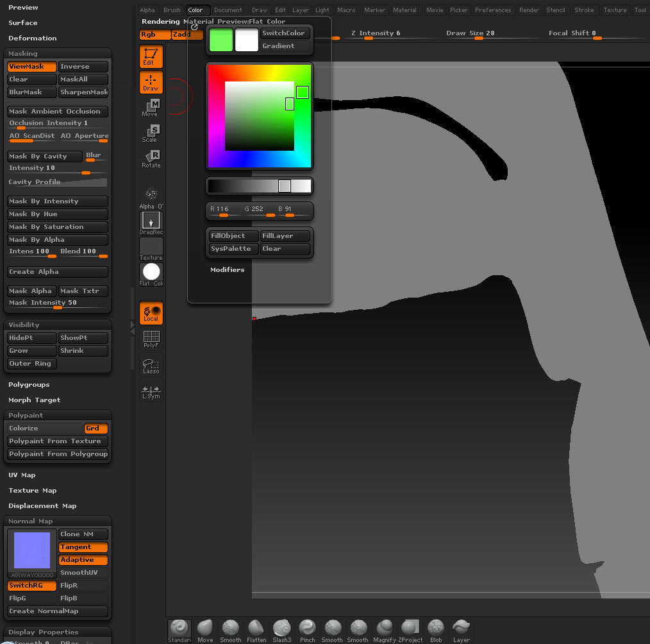Open the Alpha brush picker
650x644 pixels.
tap(151, 198)
